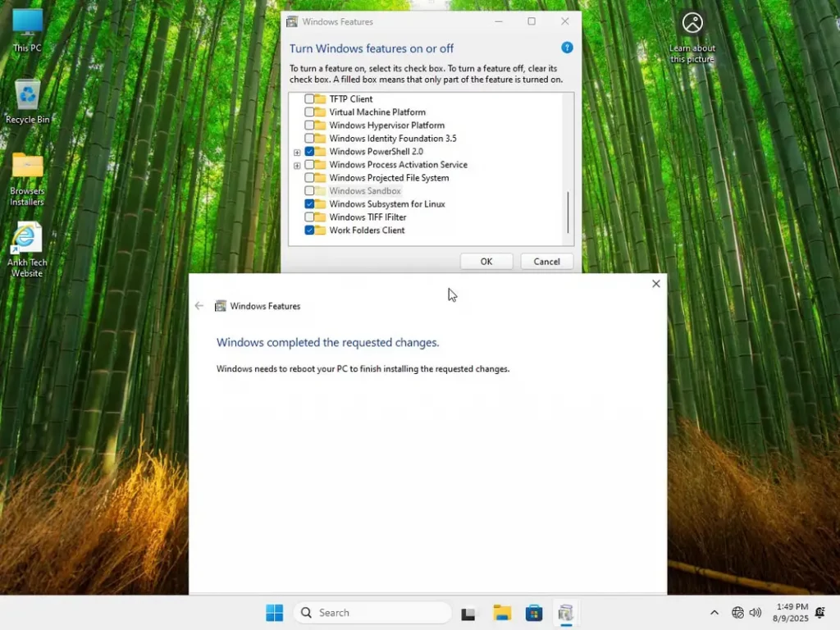Expand Windows Process Activation Service tree

tap(297, 165)
